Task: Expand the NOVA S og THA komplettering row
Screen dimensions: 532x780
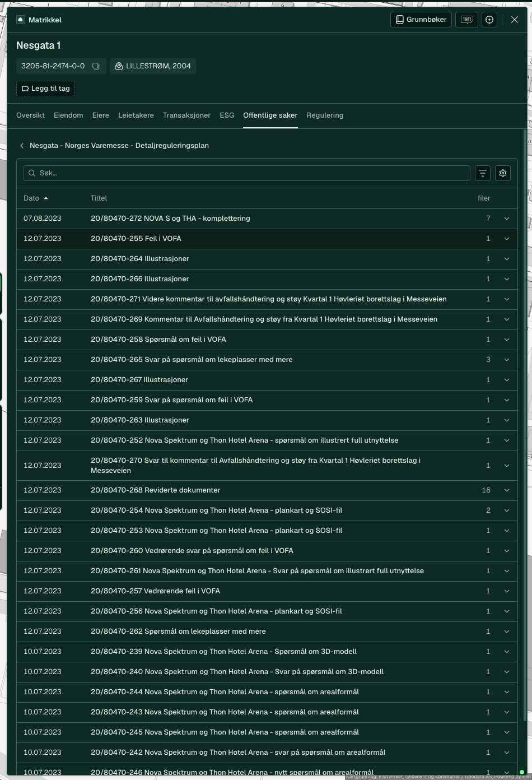Action: click(x=507, y=219)
